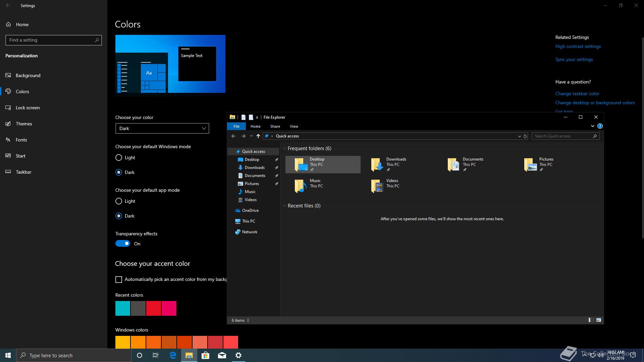Pick the teal recent color swatch

click(x=123, y=308)
